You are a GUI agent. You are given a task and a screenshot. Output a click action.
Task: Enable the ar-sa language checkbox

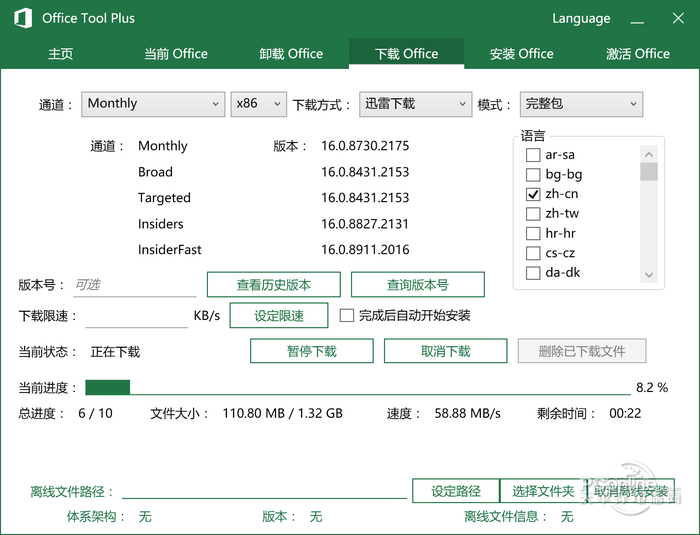(533, 155)
